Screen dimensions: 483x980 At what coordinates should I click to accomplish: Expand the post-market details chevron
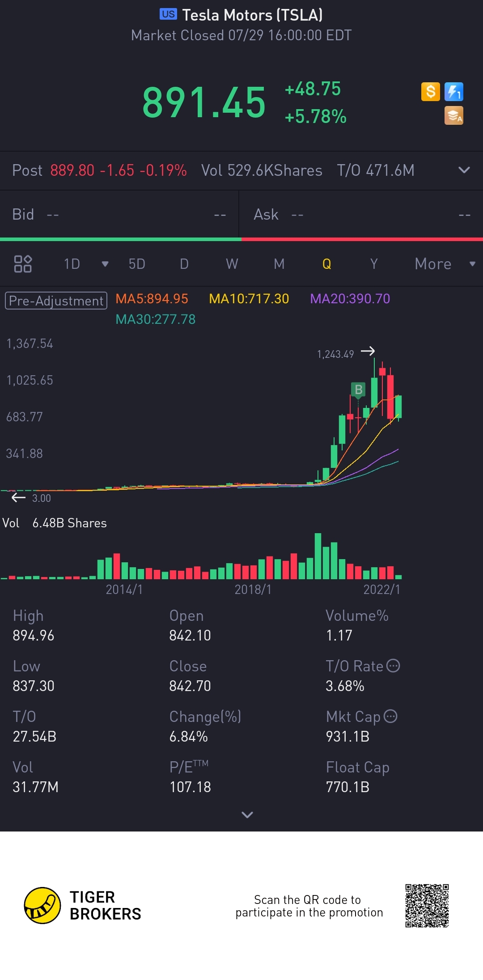(x=464, y=170)
